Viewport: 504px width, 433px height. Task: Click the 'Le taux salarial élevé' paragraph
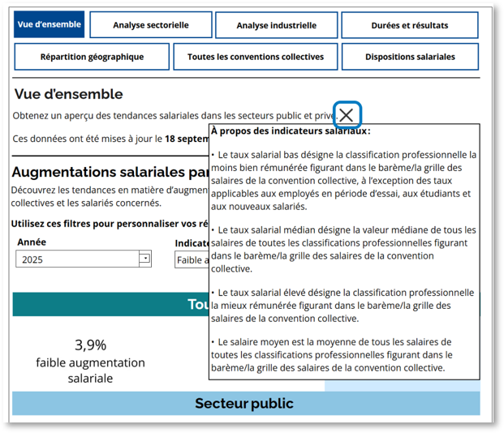[342, 306]
